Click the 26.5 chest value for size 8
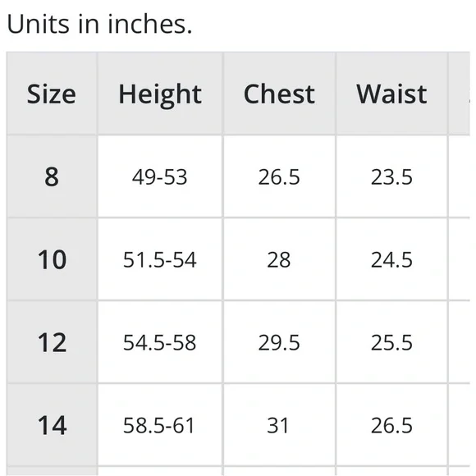The image size is (476, 476). click(x=279, y=176)
